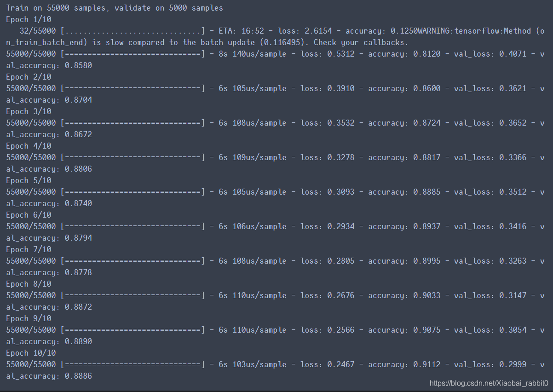Click the 'accuracy: 0.9112' value

click(x=404, y=364)
